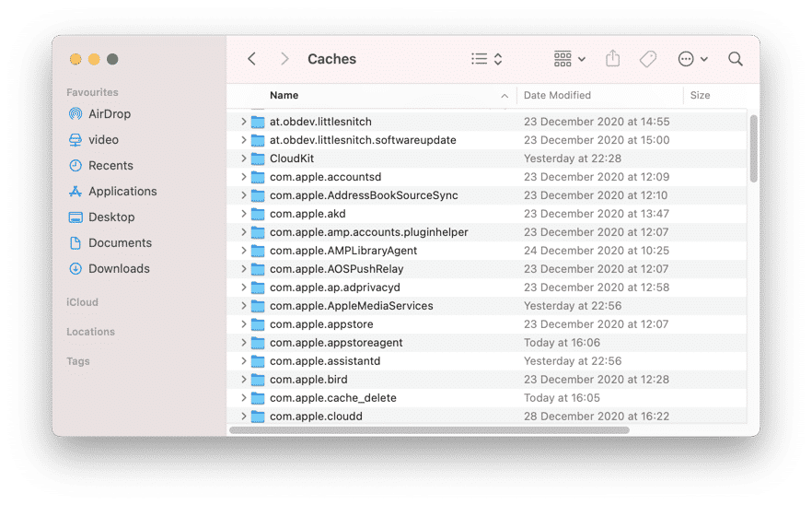Go to Applications in sidebar
Screen dimensions: 812x505
click(x=113, y=192)
